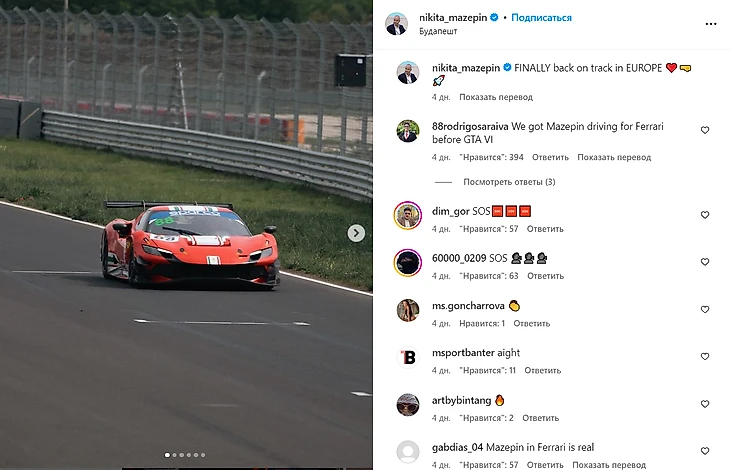
Task: Reply to dim_gor via Ответить
Action: [545, 229]
